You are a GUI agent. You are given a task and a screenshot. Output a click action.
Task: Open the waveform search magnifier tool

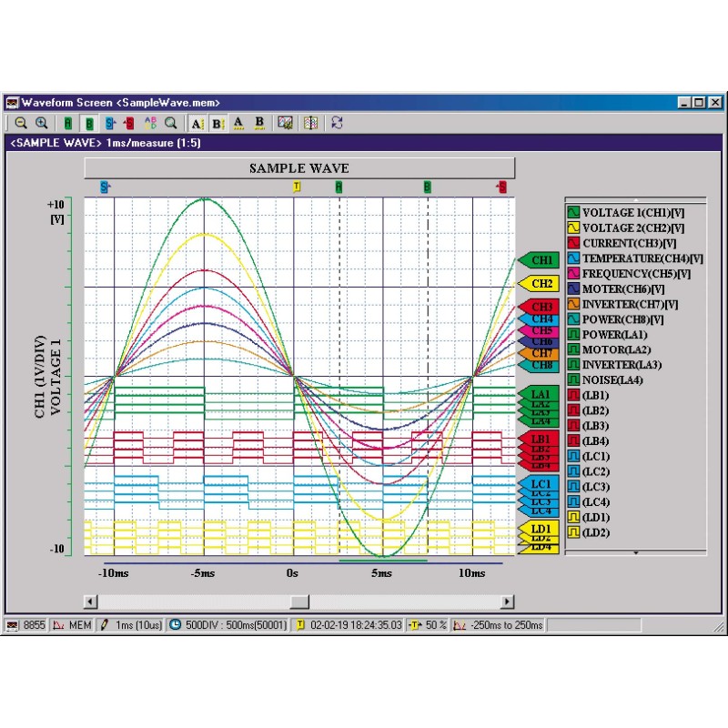169,123
